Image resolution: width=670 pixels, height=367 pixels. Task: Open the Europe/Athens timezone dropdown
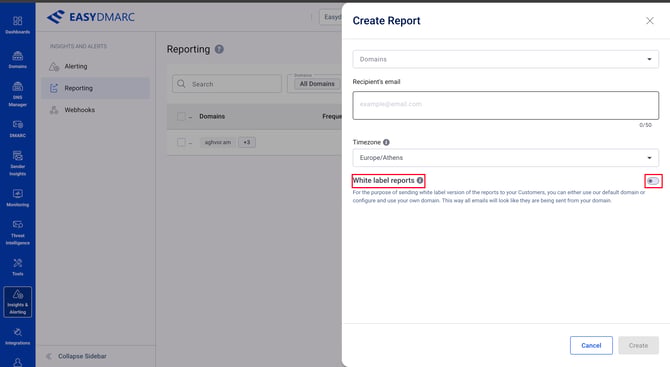click(505, 158)
